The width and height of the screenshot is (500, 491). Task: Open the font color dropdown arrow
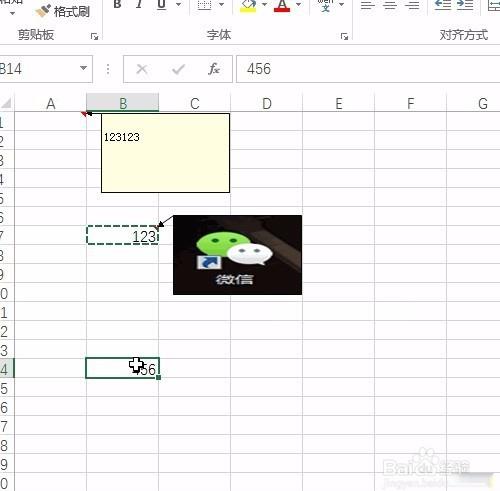(x=299, y=4)
